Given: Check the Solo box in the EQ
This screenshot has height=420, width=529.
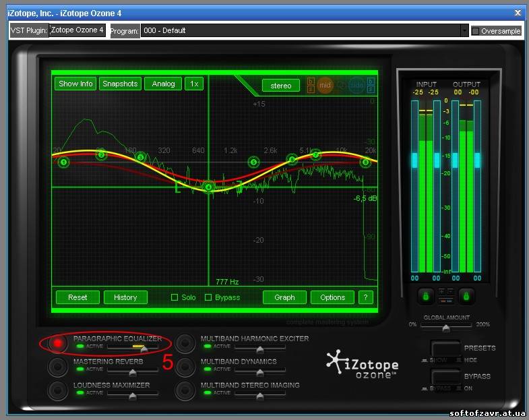Looking at the screenshot, I should [x=175, y=297].
